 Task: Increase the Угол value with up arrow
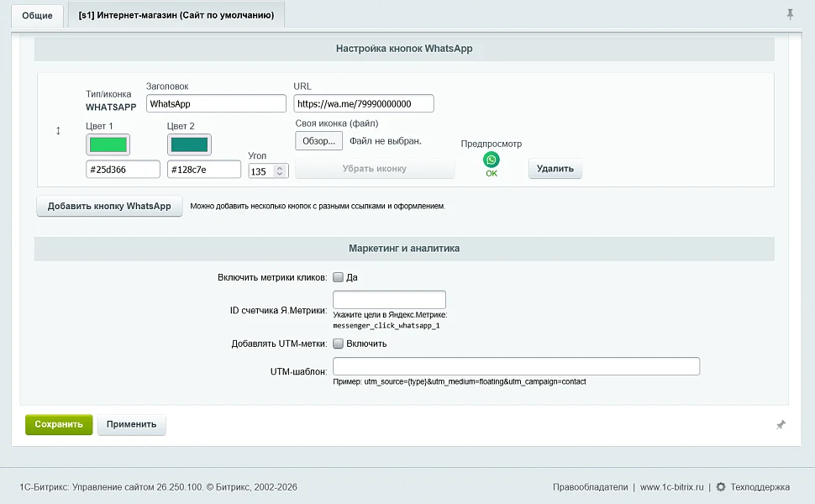280,168
